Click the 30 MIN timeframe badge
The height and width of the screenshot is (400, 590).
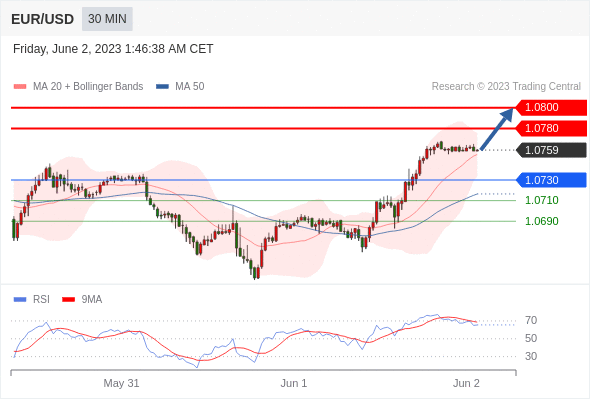pos(107,19)
